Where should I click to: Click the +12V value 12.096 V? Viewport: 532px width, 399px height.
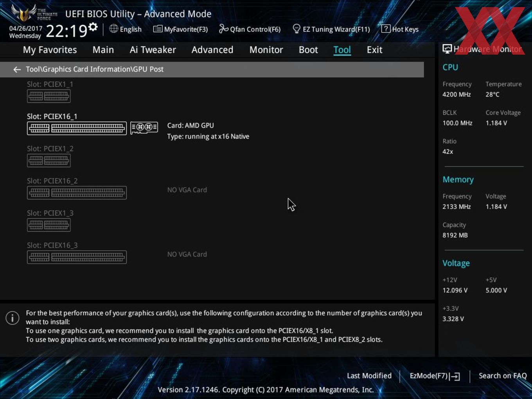point(455,290)
